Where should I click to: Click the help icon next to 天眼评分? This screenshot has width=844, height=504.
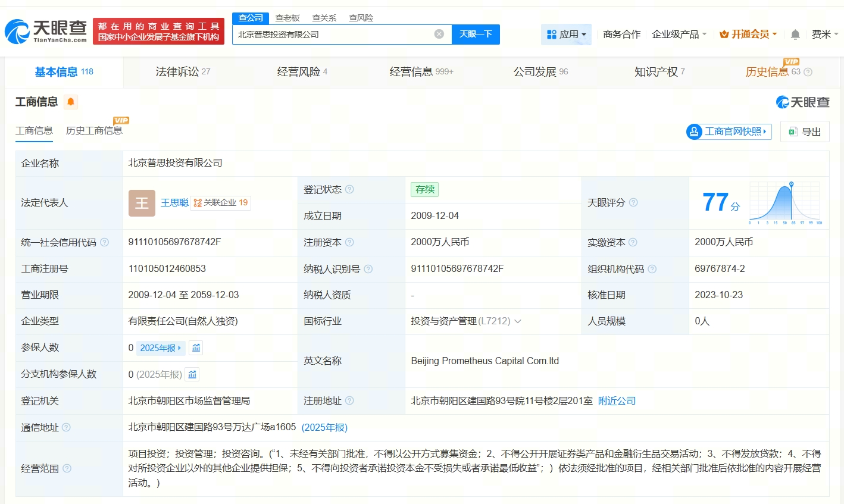point(633,202)
